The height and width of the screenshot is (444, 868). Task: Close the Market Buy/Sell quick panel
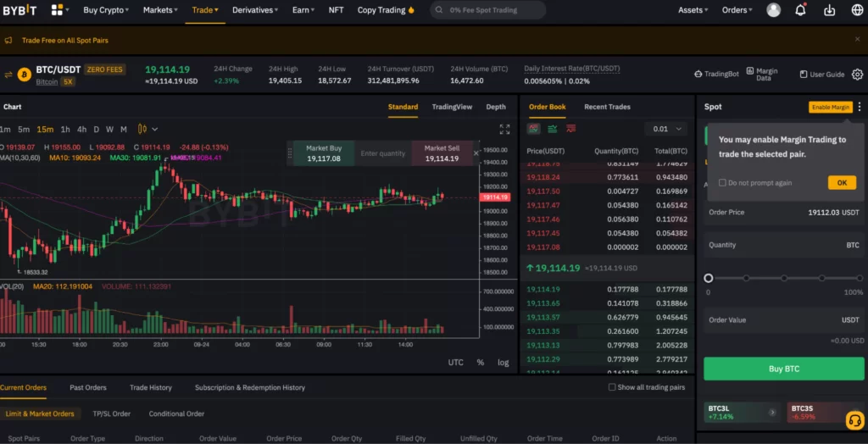(x=476, y=153)
